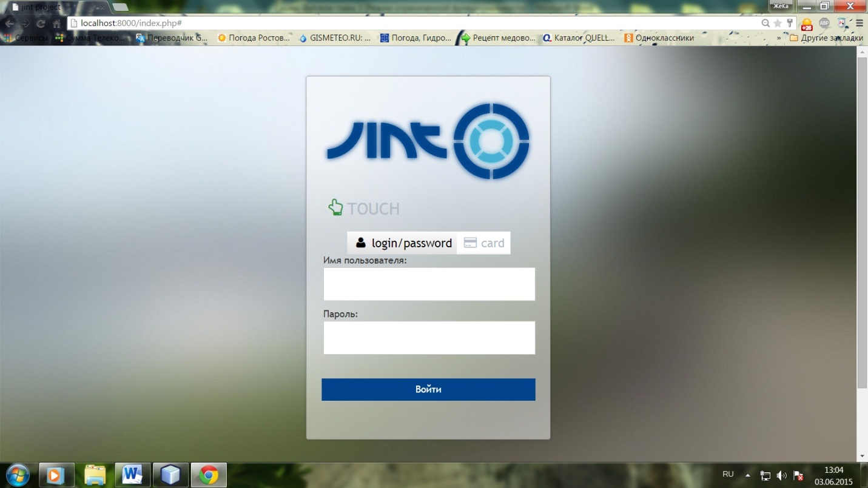
Task: Open the Одноклассники bookmark
Action: click(x=659, y=38)
